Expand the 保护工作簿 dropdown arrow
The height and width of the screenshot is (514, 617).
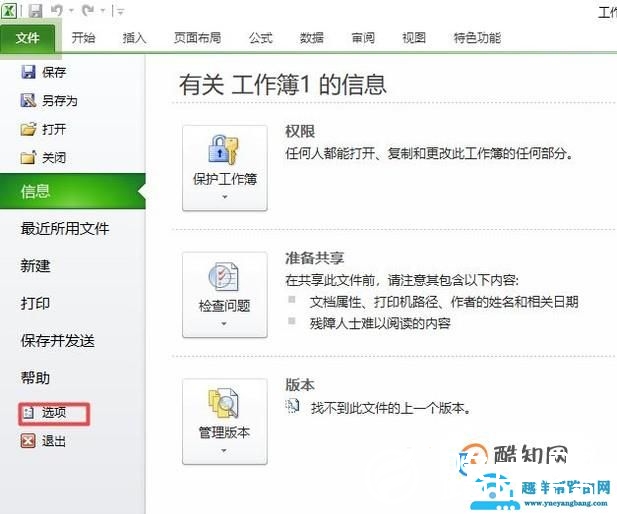point(225,197)
